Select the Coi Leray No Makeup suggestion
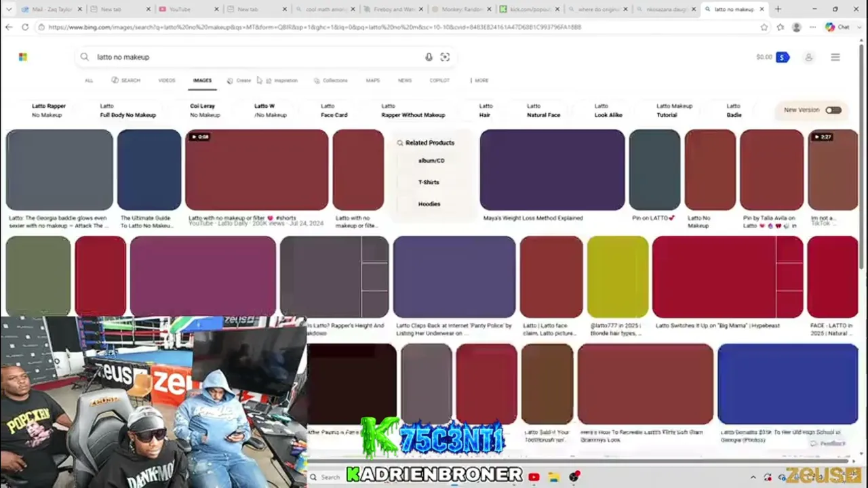868x488 pixels. (x=205, y=110)
